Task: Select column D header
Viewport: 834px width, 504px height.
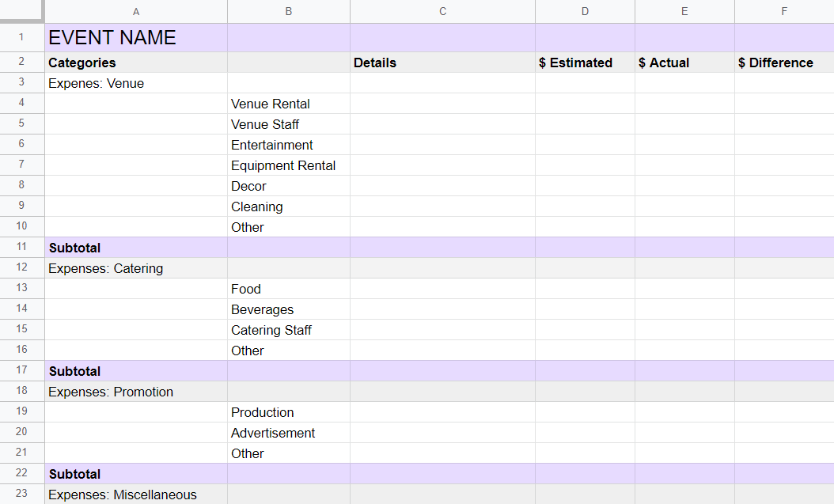Action: point(585,11)
